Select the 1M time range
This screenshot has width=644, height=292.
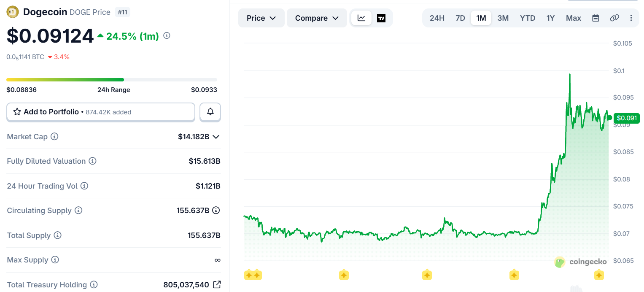click(x=481, y=18)
